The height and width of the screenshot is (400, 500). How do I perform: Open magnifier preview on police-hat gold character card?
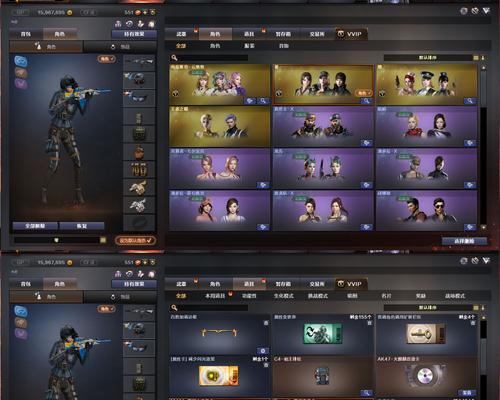[470, 101]
